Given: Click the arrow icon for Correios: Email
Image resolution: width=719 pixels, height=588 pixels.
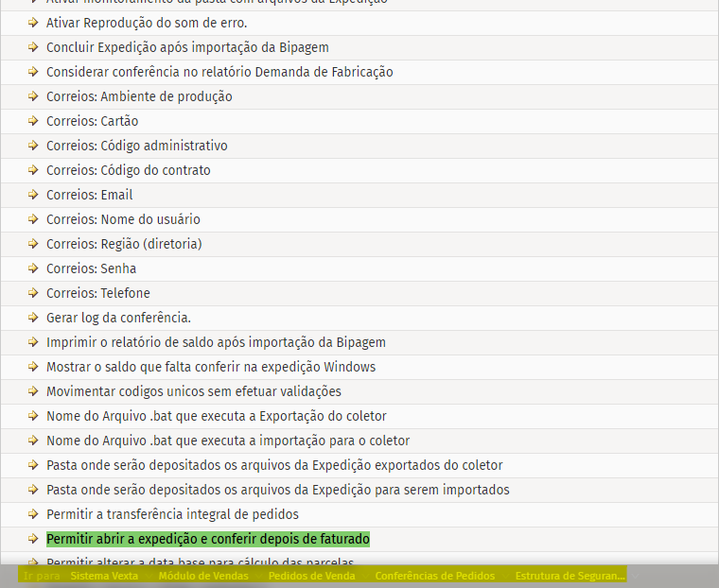Looking at the screenshot, I should point(34,195).
